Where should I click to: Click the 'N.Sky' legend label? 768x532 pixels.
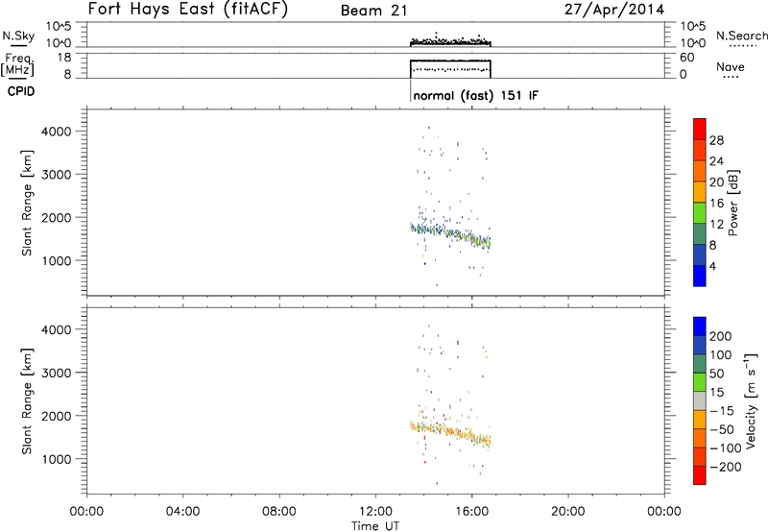(x=18, y=36)
